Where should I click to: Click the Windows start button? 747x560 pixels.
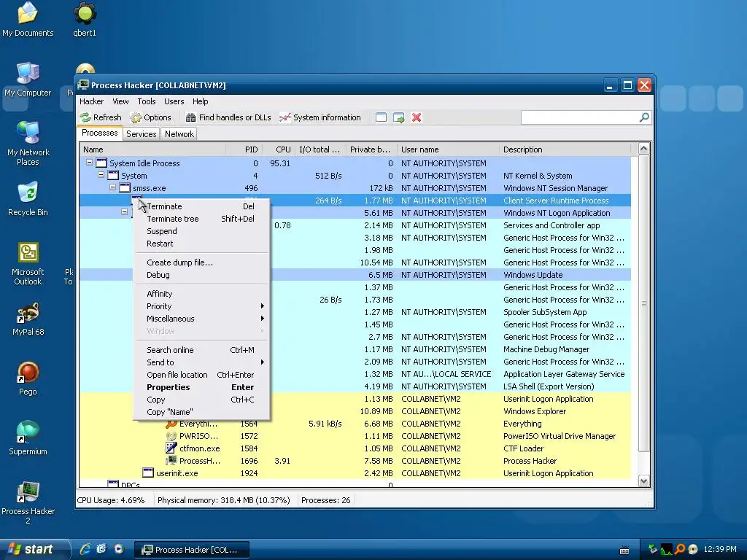[34, 549]
